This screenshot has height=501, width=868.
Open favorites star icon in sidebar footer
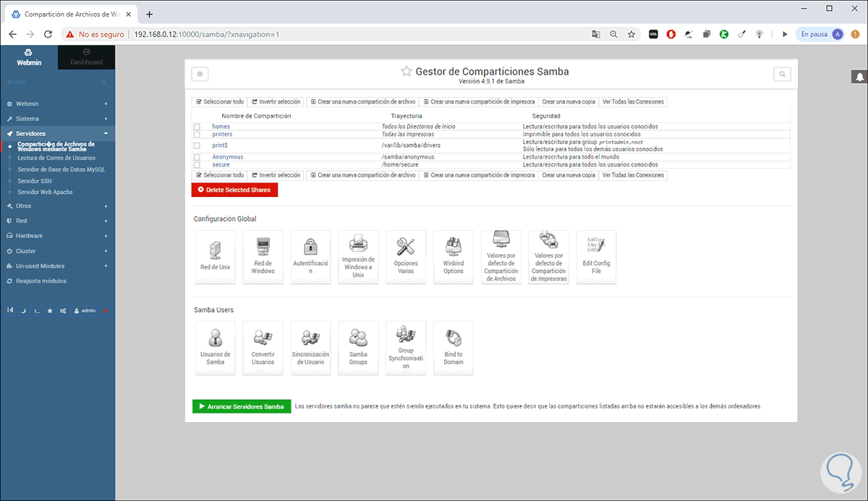50,311
